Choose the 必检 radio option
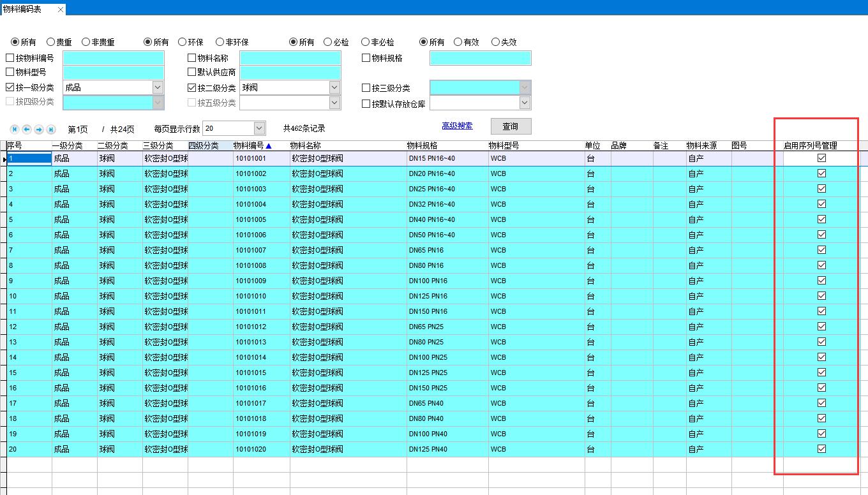 (x=328, y=42)
